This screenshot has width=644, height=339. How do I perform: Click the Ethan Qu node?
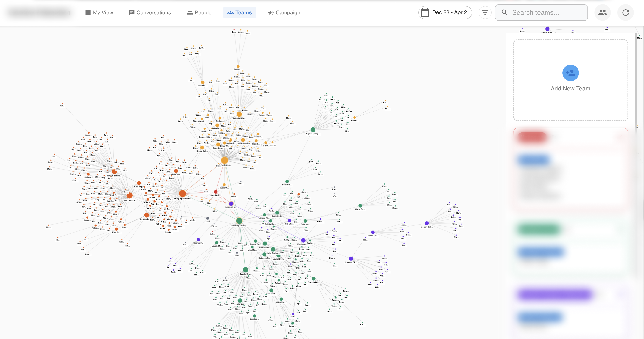click(x=373, y=232)
